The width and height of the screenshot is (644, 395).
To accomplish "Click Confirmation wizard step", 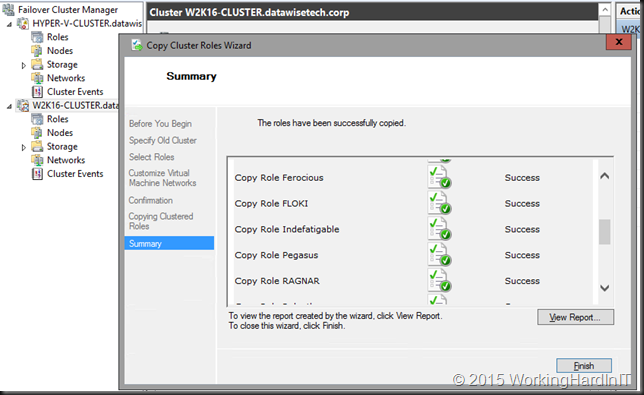I will pyautogui.click(x=151, y=200).
